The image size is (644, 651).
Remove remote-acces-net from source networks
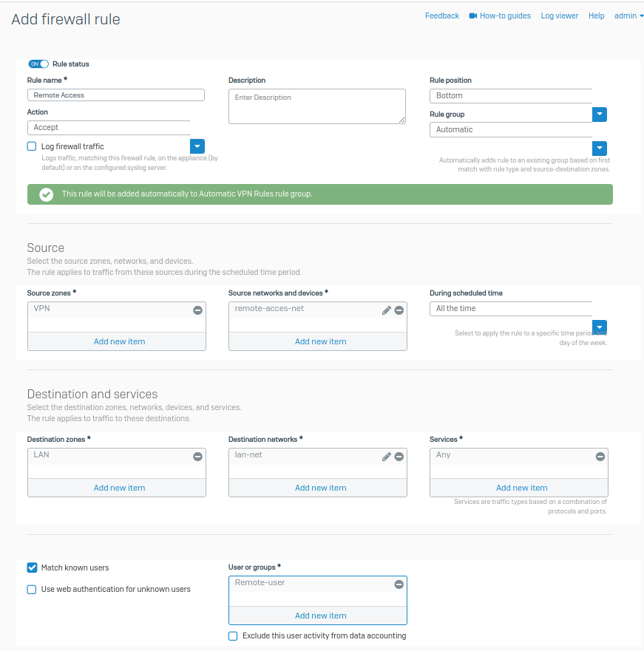[x=399, y=310]
